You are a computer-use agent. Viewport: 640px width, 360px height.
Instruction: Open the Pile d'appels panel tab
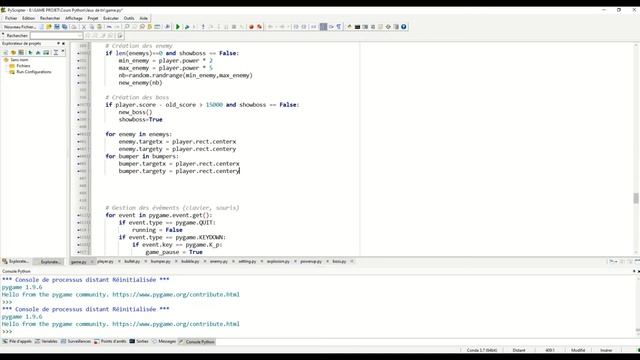coord(18,341)
